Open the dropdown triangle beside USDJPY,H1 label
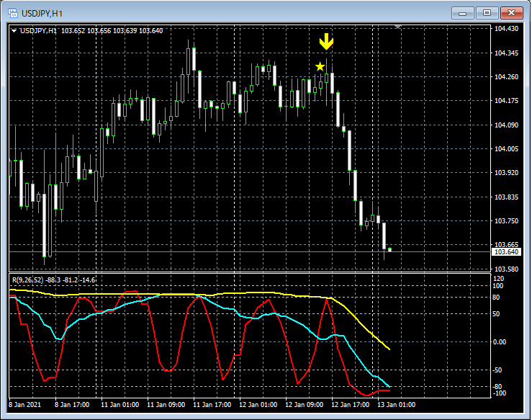 coord(14,30)
